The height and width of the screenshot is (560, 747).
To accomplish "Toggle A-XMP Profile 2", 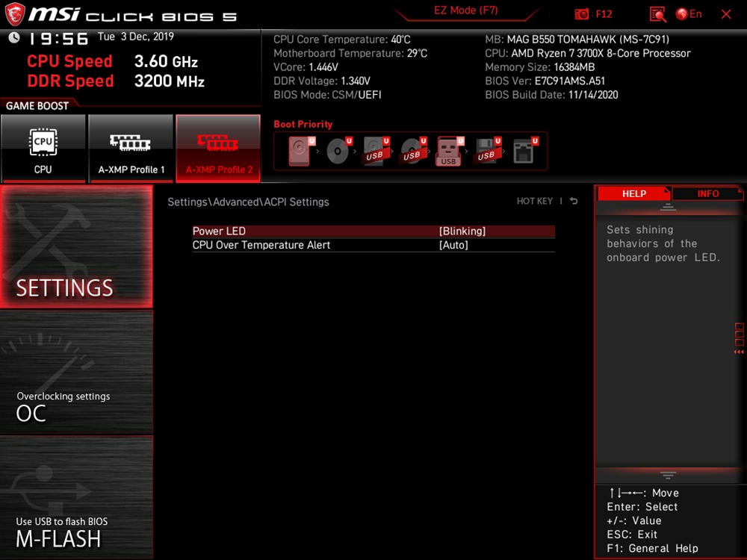I will pyautogui.click(x=218, y=149).
